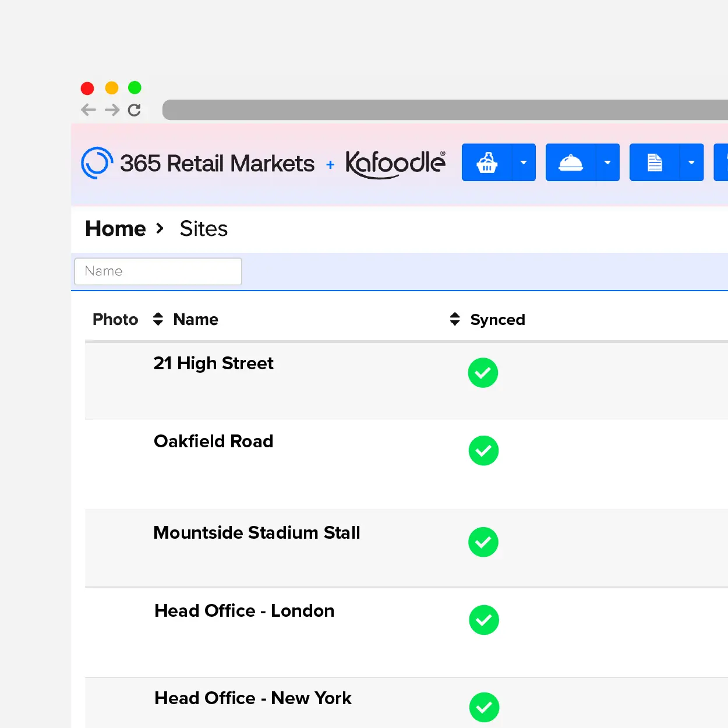Screen dimensions: 728x728
Task: Click the browser back arrow
Action: [x=89, y=109]
